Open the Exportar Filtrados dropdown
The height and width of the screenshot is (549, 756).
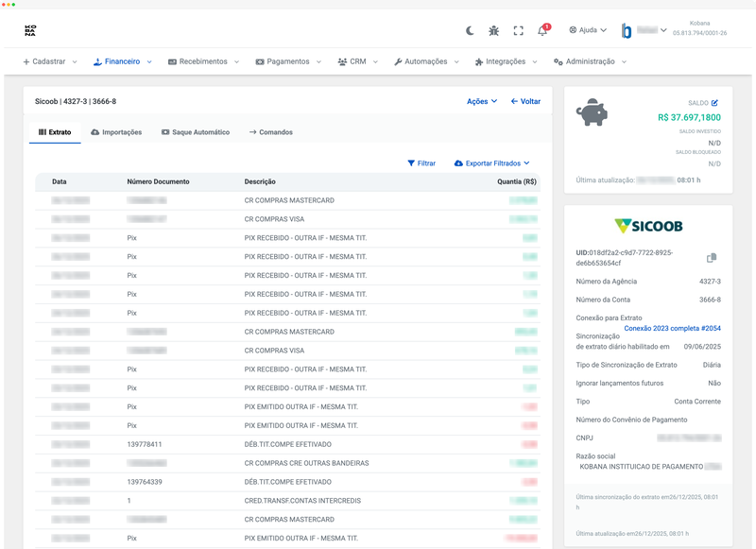tap(491, 163)
